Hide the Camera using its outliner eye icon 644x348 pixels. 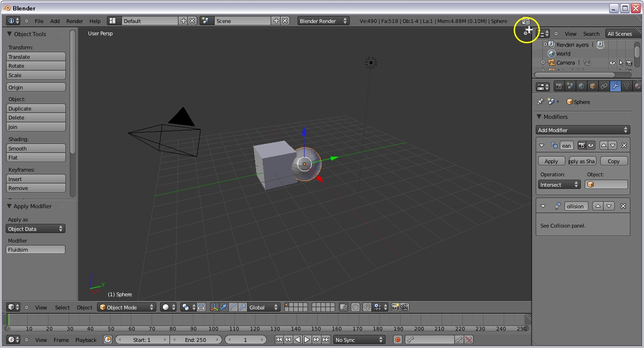[612, 63]
